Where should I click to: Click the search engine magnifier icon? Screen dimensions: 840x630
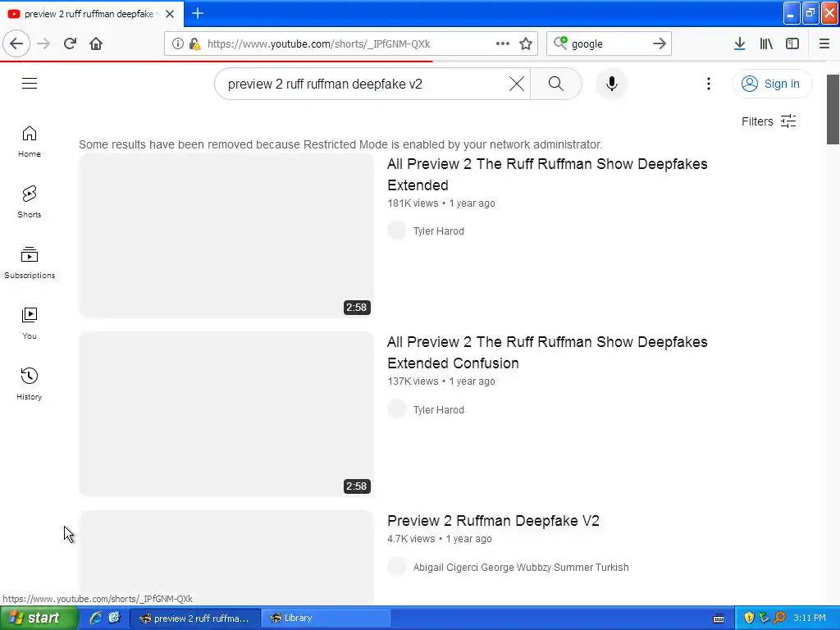click(x=560, y=43)
